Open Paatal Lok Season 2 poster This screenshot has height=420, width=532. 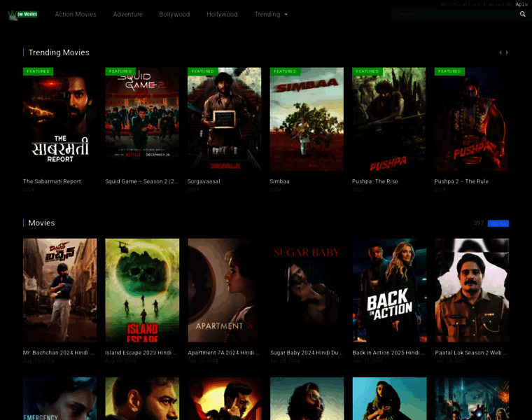coord(472,290)
